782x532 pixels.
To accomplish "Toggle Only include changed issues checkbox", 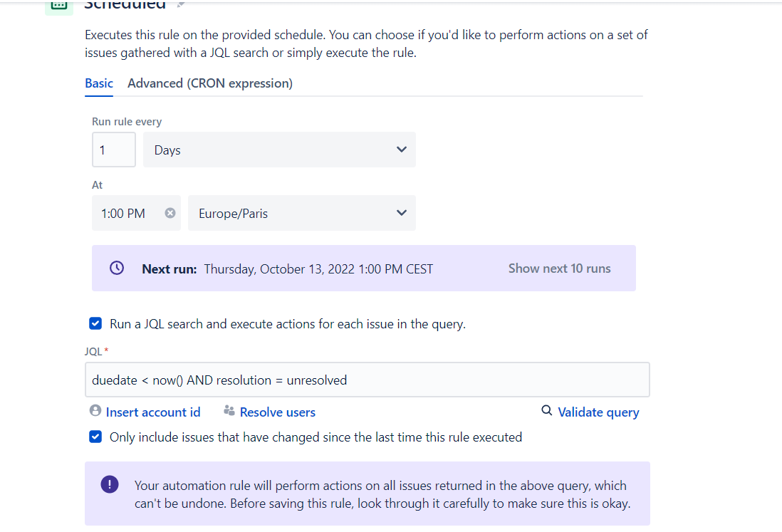I will (95, 437).
